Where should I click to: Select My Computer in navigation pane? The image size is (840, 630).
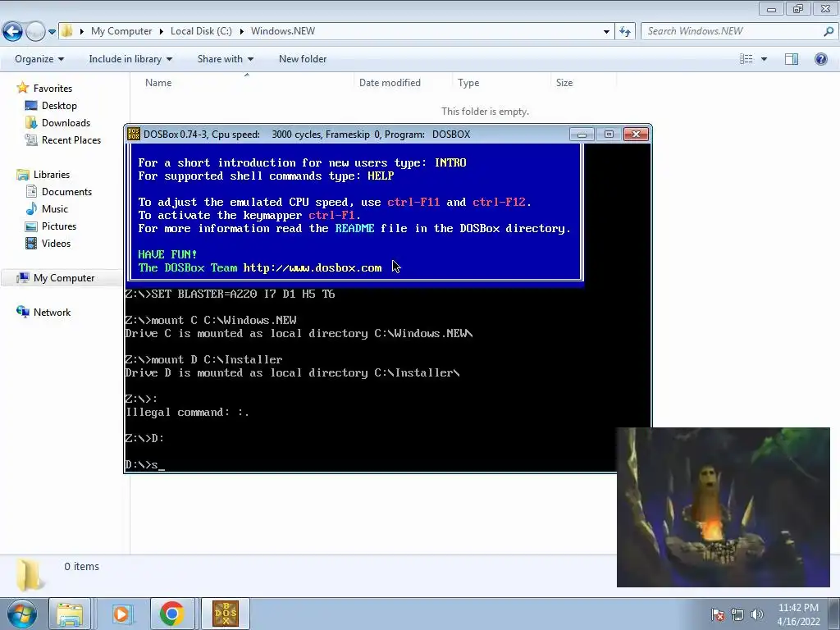click(56, 277)
